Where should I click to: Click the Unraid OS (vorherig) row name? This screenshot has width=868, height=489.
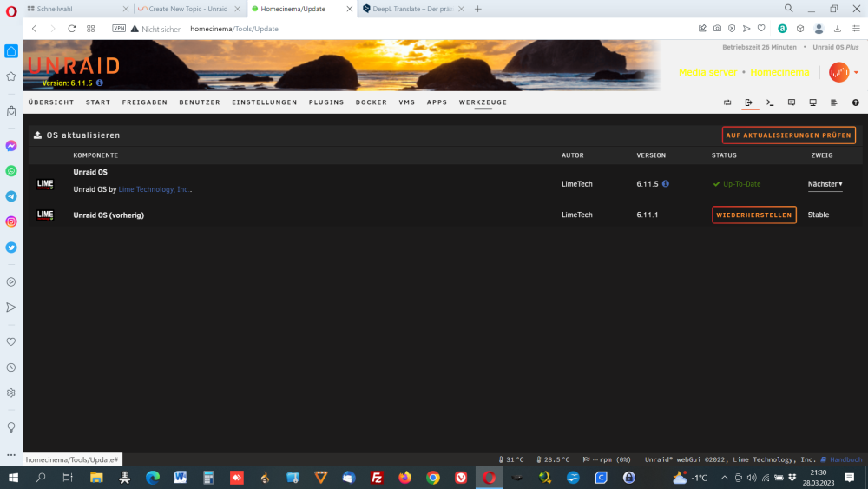108,215
